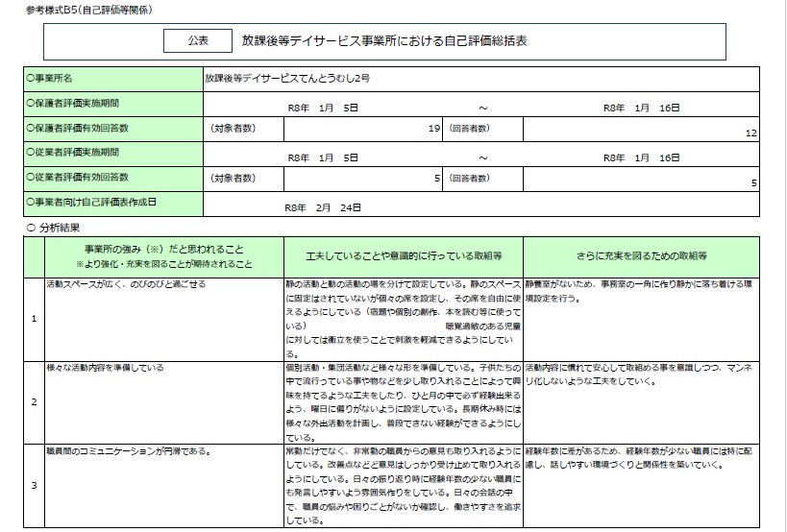Click the 工夫していることや意識的に行っている取組等 column header

[402, 256]
